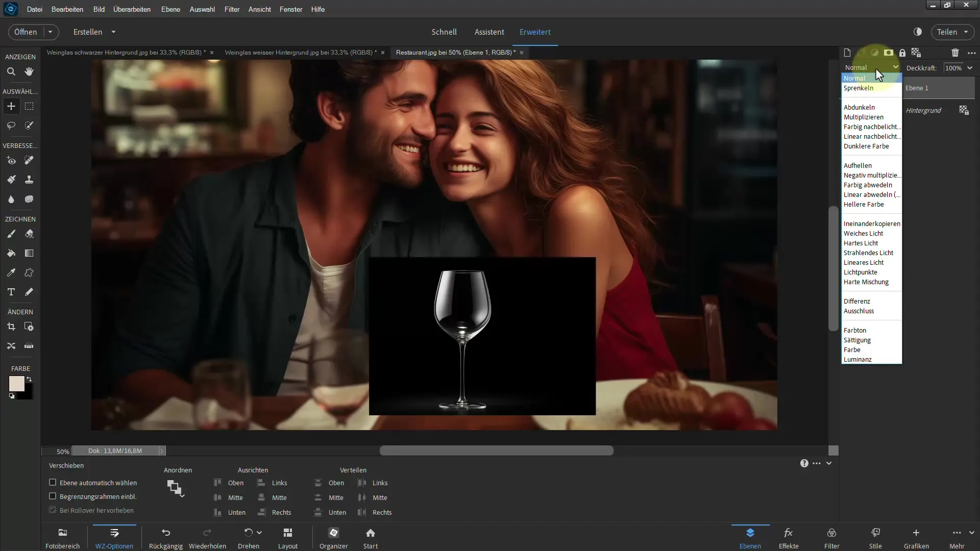980x551 pixels.
Task: Select the Quick Selection tool
Action: coord(29,126)
